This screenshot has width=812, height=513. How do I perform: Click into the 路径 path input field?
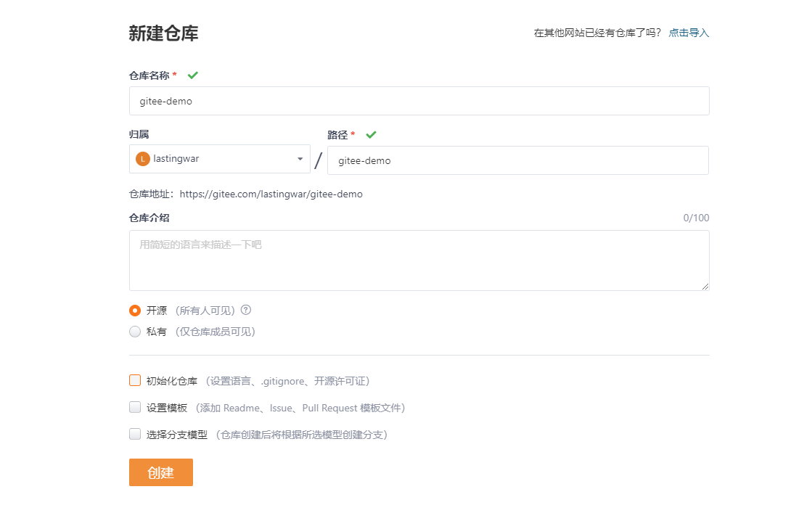tap(517, 161)
